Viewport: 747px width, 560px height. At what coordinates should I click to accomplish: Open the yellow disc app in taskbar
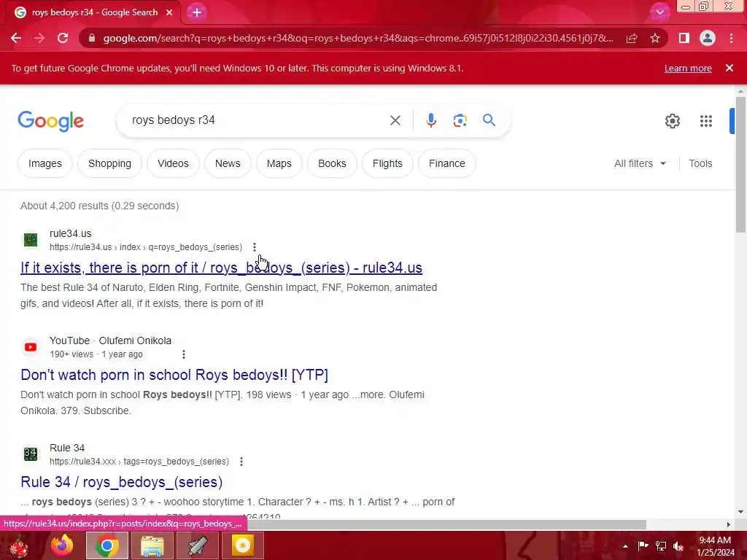[242, 545]
